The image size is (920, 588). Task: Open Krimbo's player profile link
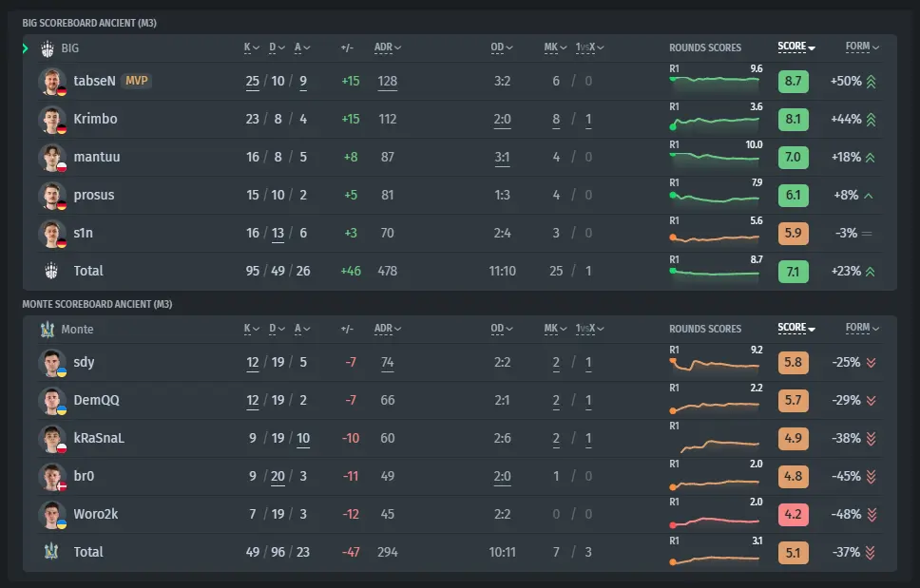(96, 119)
